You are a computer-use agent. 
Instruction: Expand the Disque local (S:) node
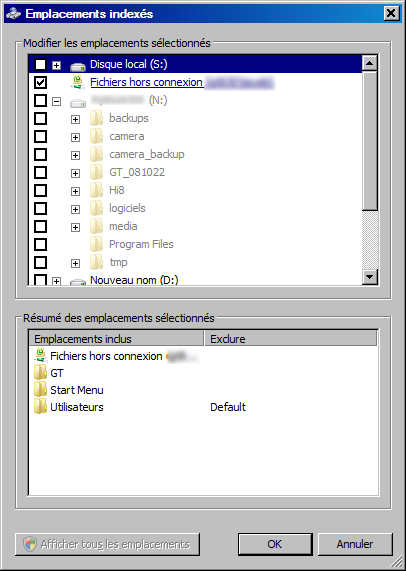(56, 65)
